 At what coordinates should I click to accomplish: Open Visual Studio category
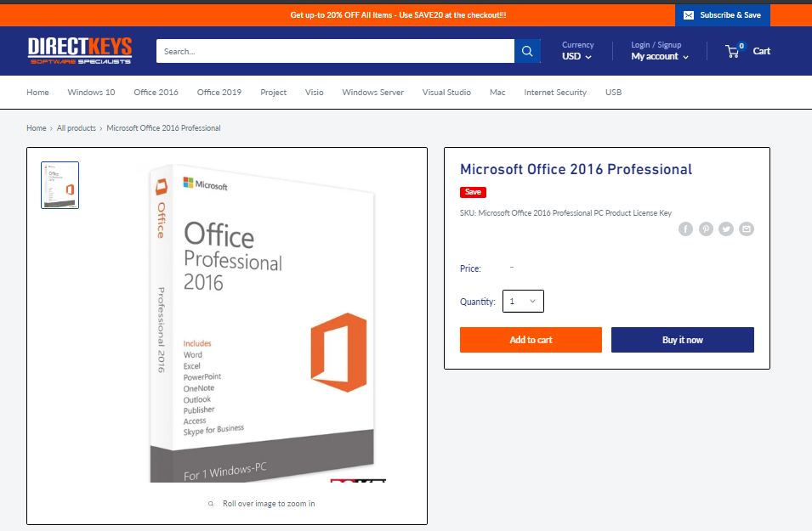coord(446,92)
